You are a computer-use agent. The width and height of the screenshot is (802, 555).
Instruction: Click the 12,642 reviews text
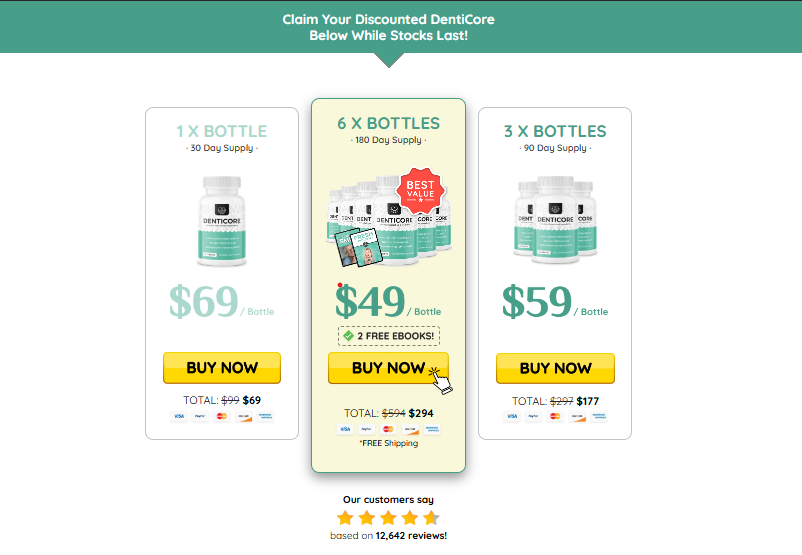pyautogui.click(x=410, y=536)
